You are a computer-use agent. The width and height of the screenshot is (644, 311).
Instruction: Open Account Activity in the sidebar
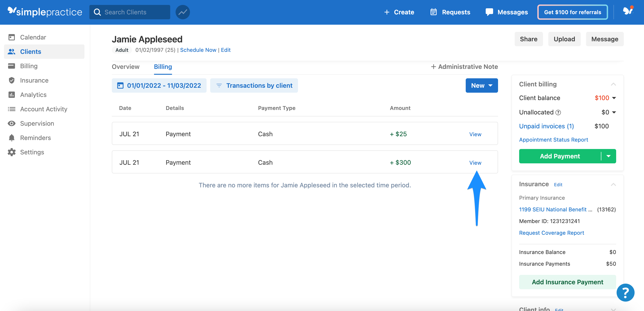click(44, 109)
